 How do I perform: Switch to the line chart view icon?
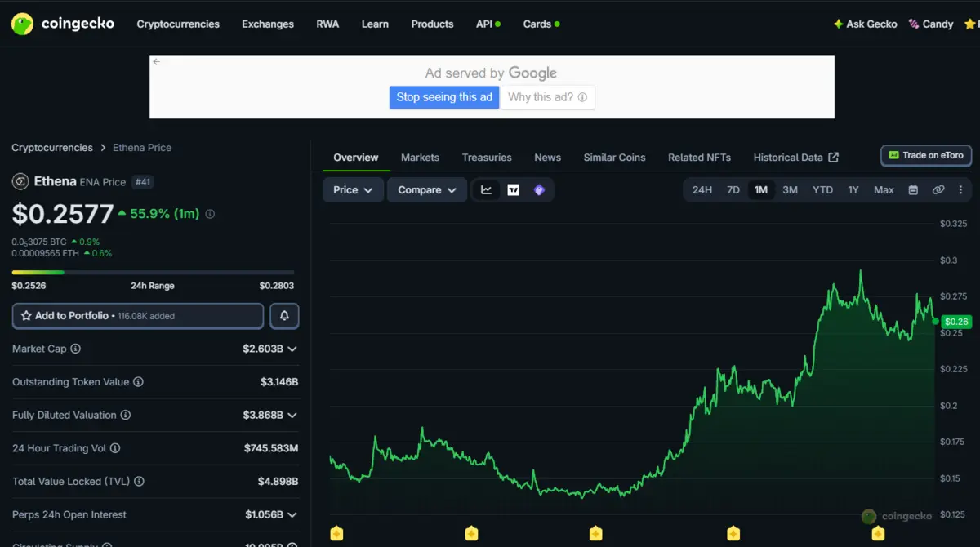point(487,190)
